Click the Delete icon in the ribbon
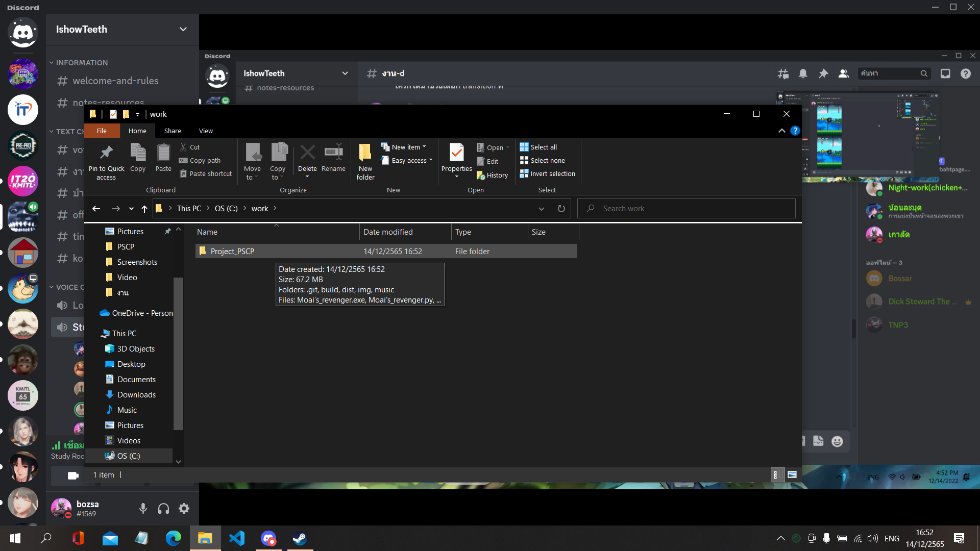Viewport: 980px width, 551px height. click(x=307, y=153)
